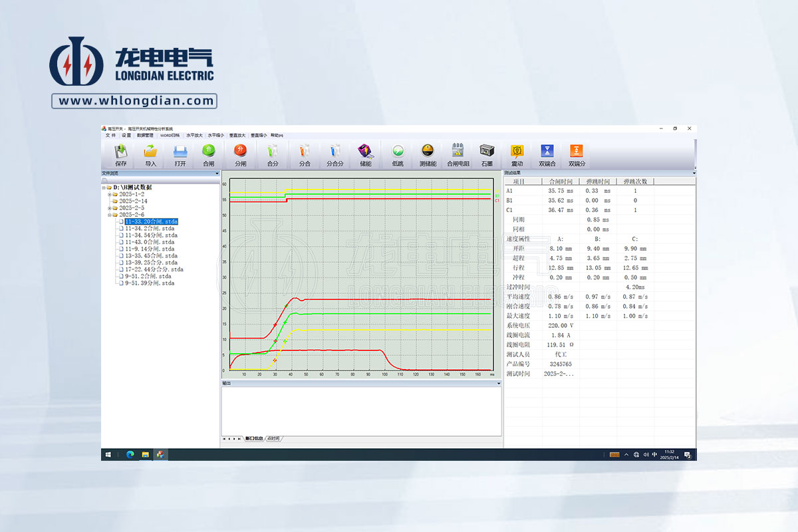This screenshot has height=532, width=798.
Task: Switch to the 断口信息 tab
Action: pyautogui.click(x=254, y=439)
